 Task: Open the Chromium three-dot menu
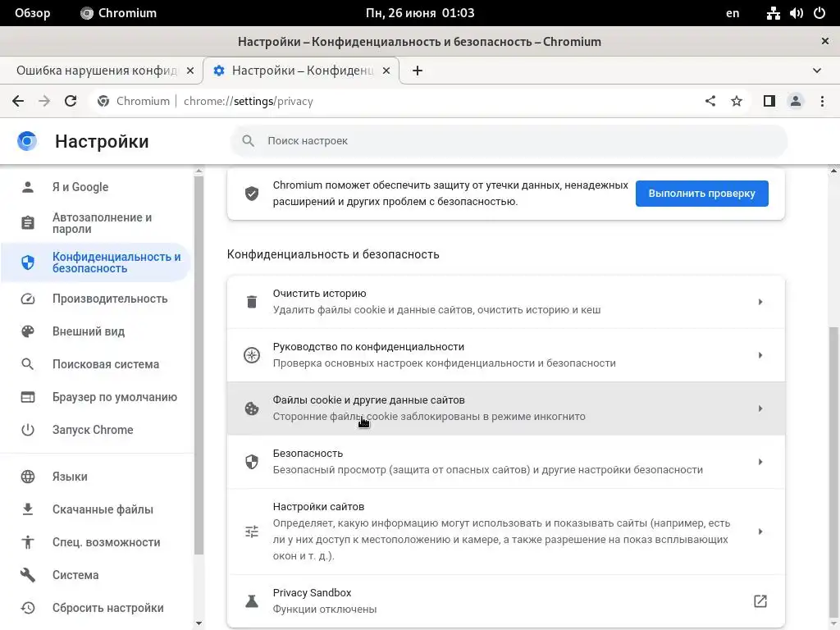pyautogui.click(x=822, y=101)
